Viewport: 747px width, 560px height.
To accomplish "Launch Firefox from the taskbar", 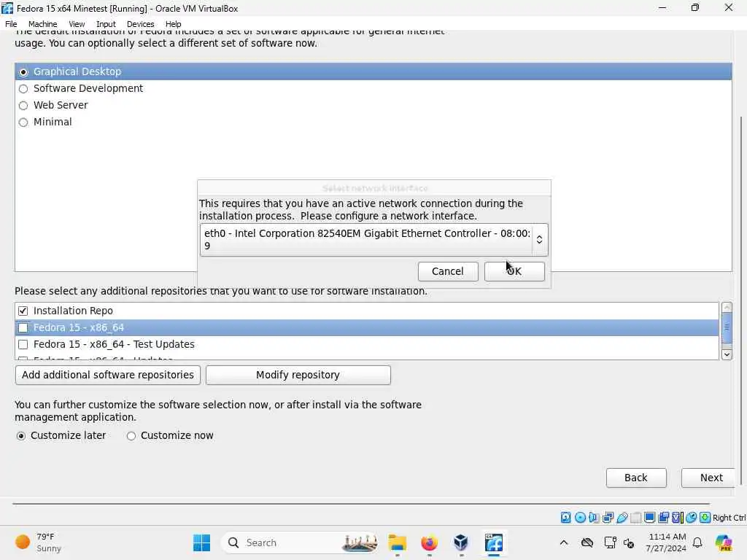I will tap(429, 542).
